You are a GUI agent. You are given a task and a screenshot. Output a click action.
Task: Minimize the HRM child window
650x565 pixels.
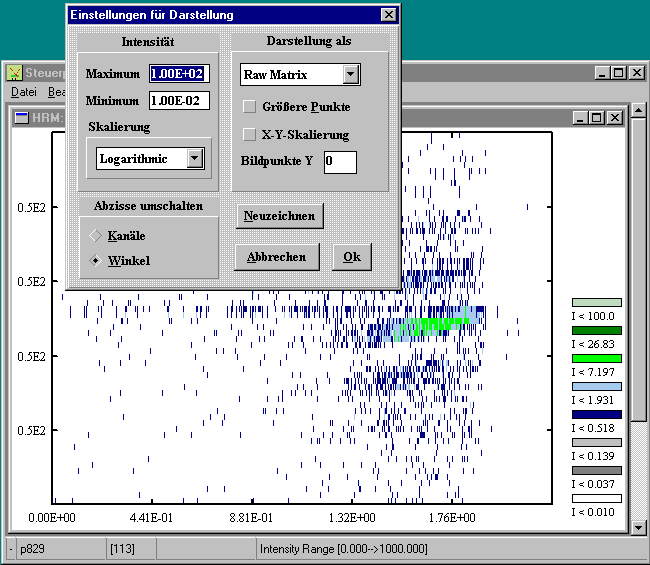point(580,118)
